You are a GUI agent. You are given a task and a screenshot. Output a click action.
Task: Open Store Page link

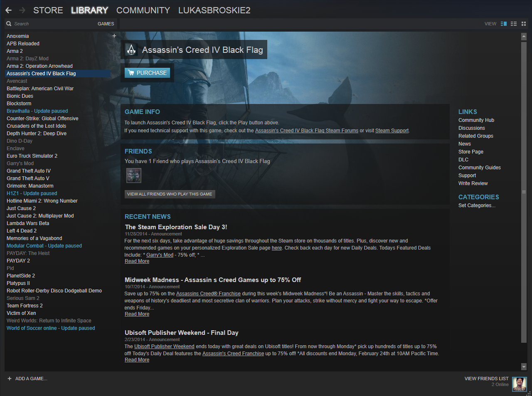pos(471,152)
